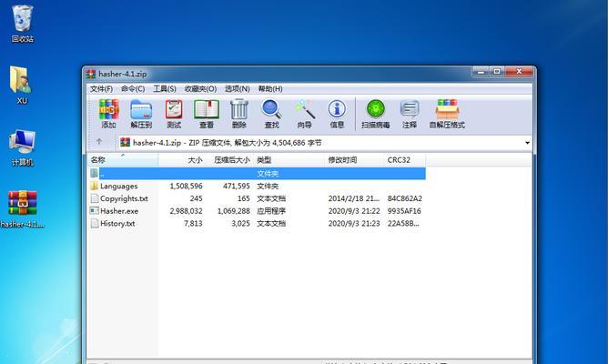This screenshot has height=364, width=608.
Task: Click WinRAR icon in the title bar
Action: click(x=91, y=74)
